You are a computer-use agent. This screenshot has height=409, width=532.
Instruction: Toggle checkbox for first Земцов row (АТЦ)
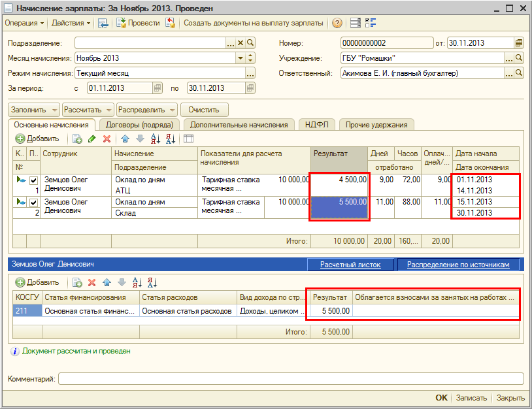click(33, 181)
